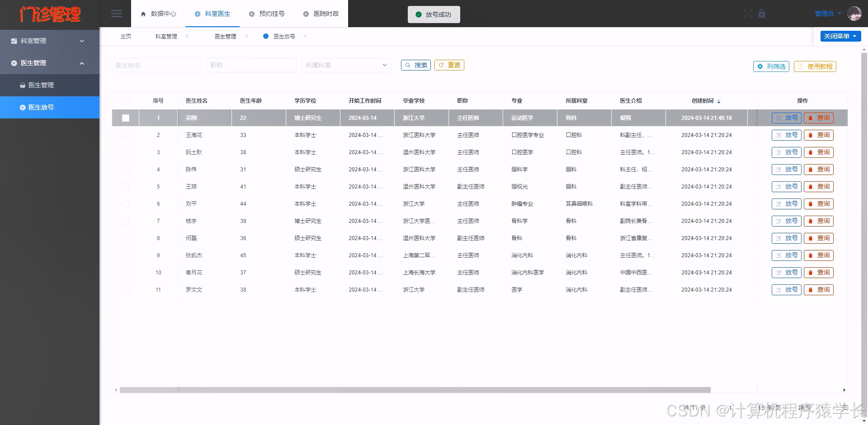
Task: Close the 医生管理 page tab
Action: coord(246,36)
